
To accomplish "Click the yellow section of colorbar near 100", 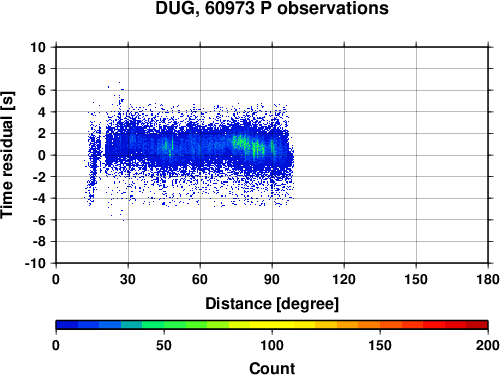I will coord(272,325).
